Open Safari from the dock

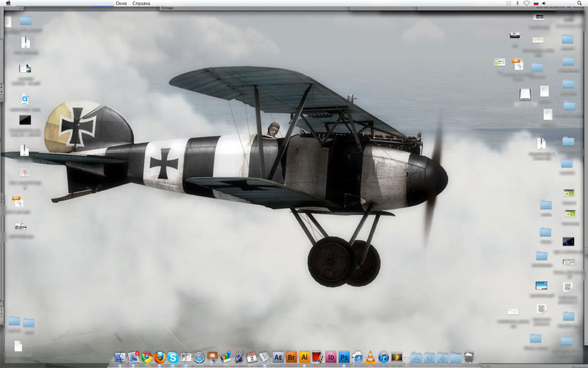click(199, 357)
